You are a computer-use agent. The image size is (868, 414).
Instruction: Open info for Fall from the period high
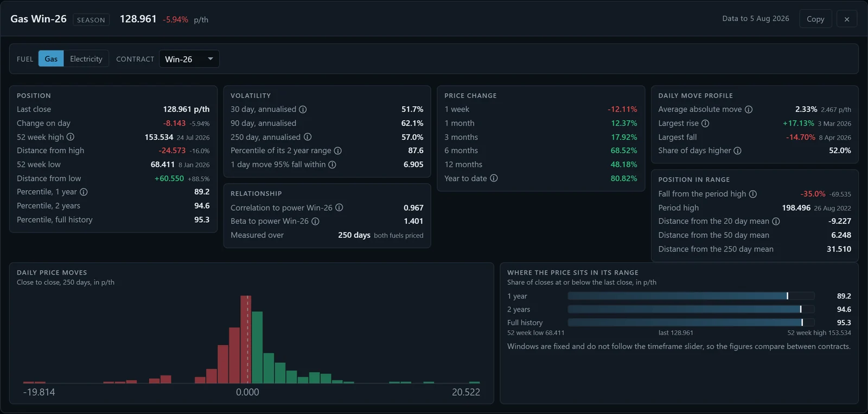753,194
